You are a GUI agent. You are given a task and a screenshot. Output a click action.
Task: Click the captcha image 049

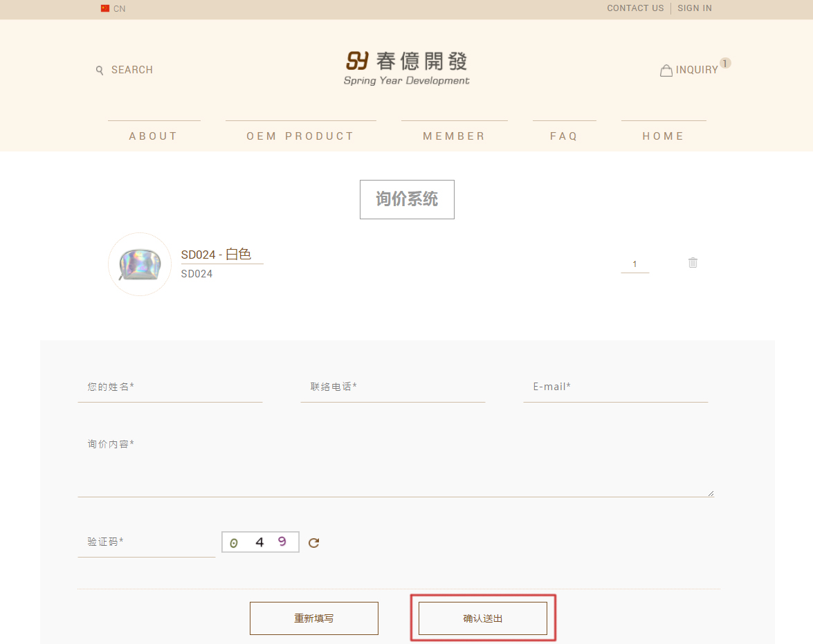point(260,542)
